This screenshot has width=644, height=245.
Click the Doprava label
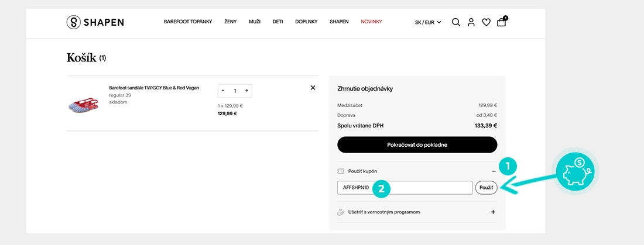pyautogui.click(x=346, y=115)
